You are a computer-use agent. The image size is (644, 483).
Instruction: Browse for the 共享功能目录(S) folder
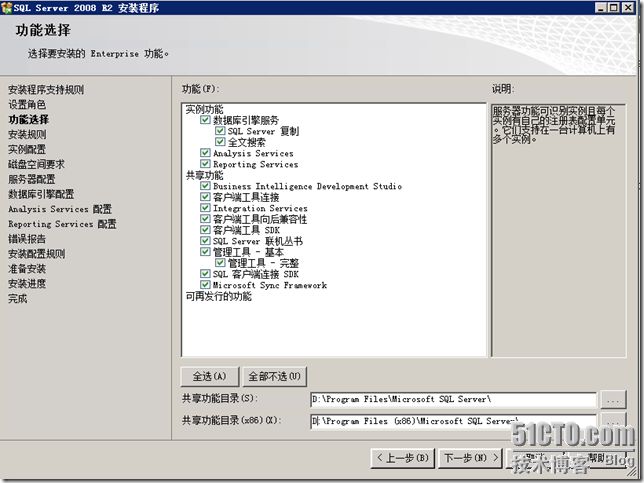pos(613,400)
